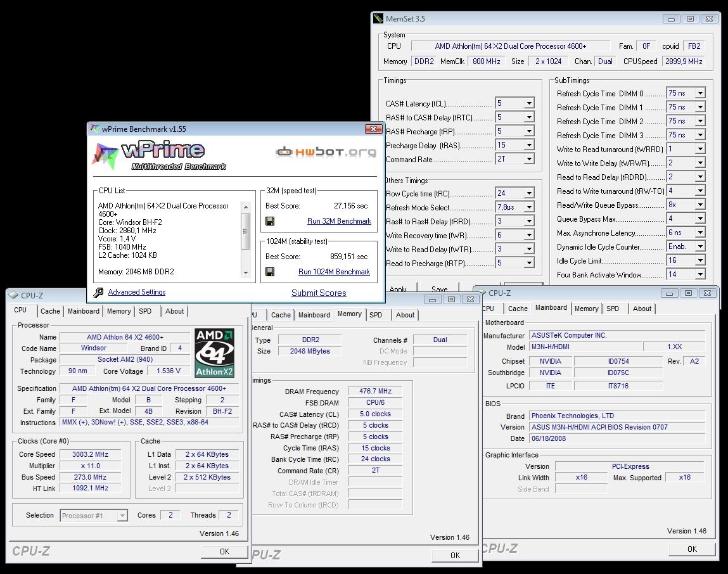
Task: Click Submit Scores link
Action: point(319,293)
